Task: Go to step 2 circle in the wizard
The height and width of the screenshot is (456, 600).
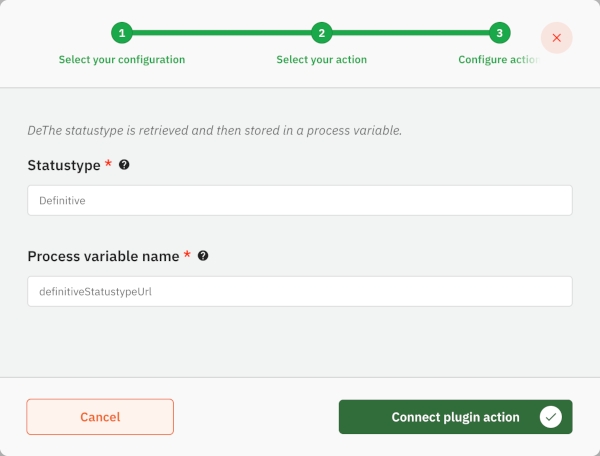Action: (x=322, y=33)
